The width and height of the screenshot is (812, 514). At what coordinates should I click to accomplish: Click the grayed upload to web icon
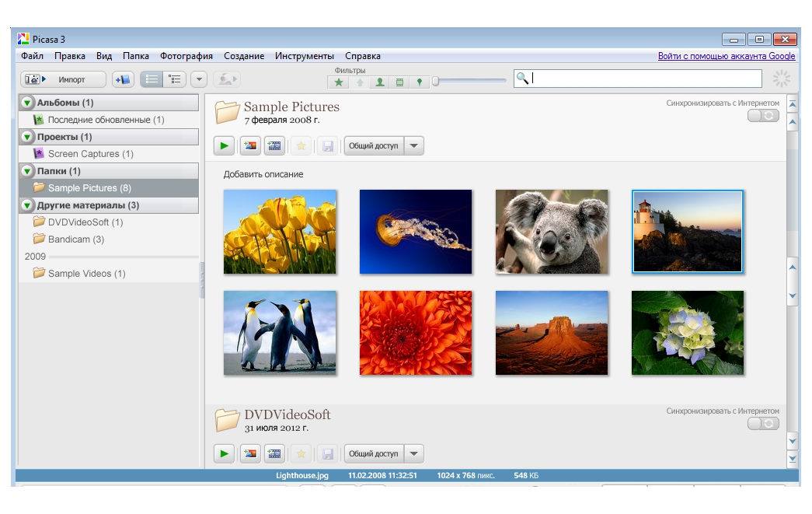tap(227, 79)
